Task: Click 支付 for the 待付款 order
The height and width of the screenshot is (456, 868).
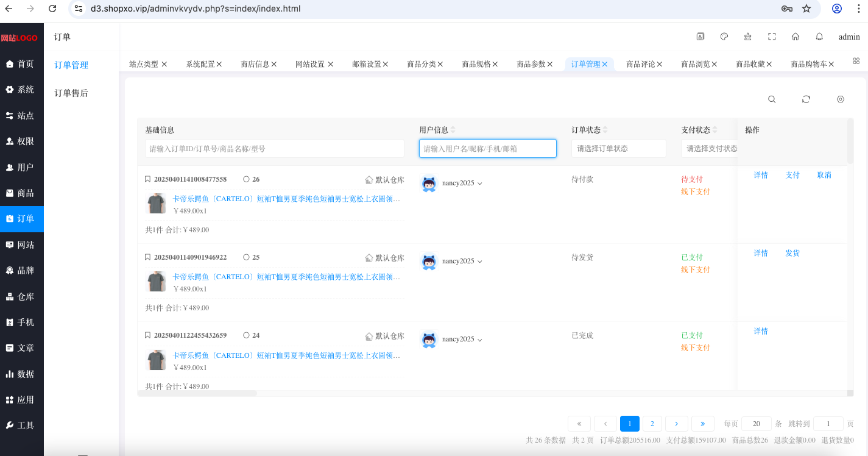Action: [x=792, y=175]
